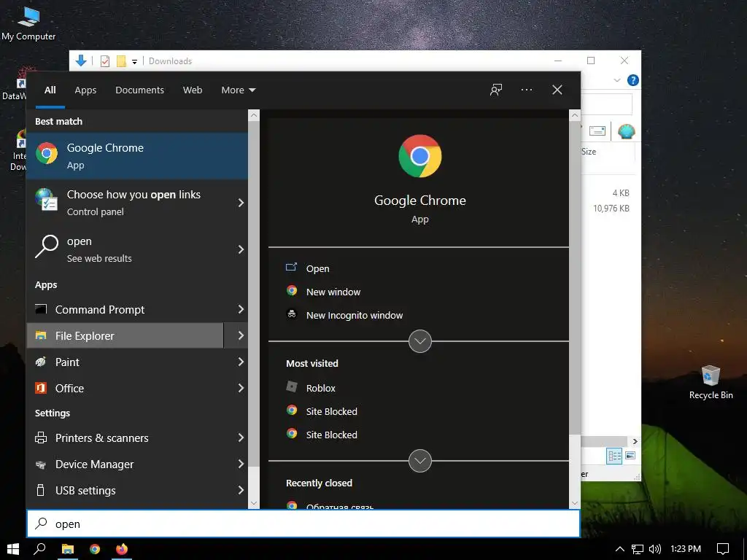Open Printers & scanners settings
Screen dimensions: 747x560
point(125,437)
